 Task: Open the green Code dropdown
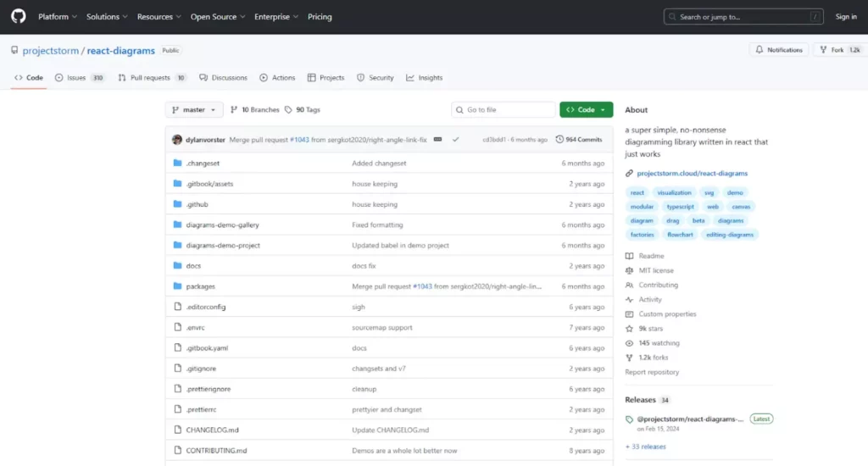coord(587,109)
